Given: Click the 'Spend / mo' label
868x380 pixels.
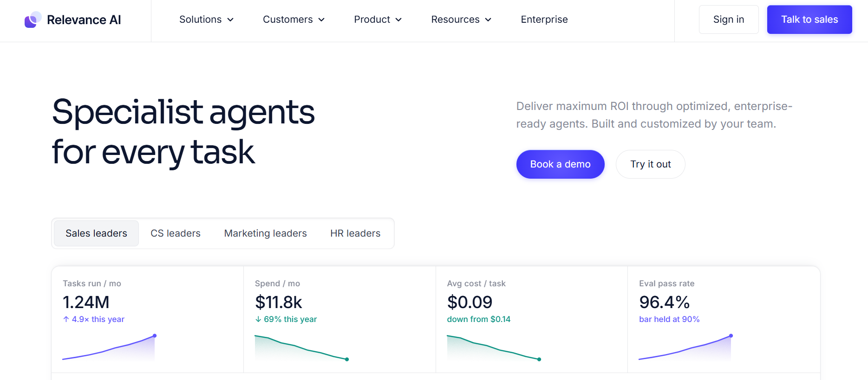Looking at the screenshot, I should (x=277, y=283).
